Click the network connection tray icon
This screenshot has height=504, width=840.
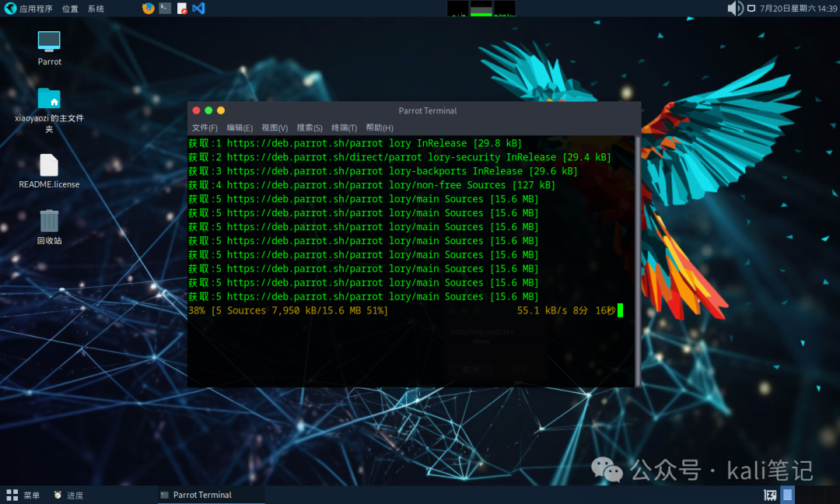point(751,8)
